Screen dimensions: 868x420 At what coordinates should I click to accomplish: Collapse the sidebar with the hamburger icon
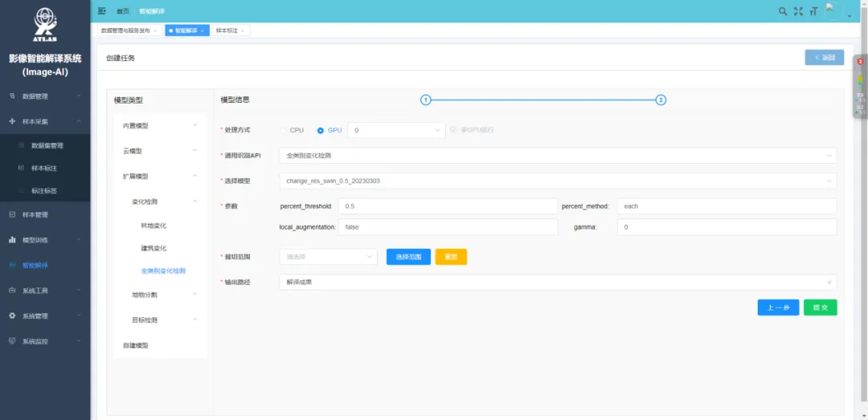[101, 11]
